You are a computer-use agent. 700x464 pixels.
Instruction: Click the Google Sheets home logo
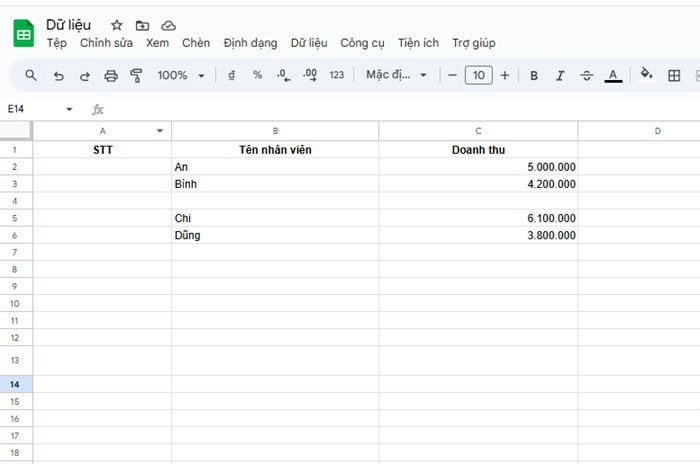tap(23, 33)
